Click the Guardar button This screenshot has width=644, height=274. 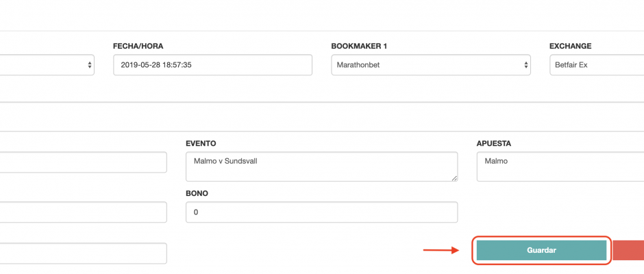[541, 250]
